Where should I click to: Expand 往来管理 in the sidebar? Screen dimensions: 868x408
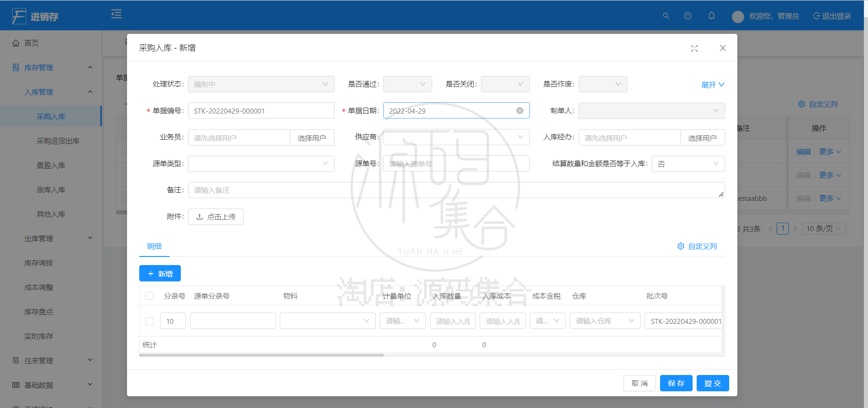[51, 361]
